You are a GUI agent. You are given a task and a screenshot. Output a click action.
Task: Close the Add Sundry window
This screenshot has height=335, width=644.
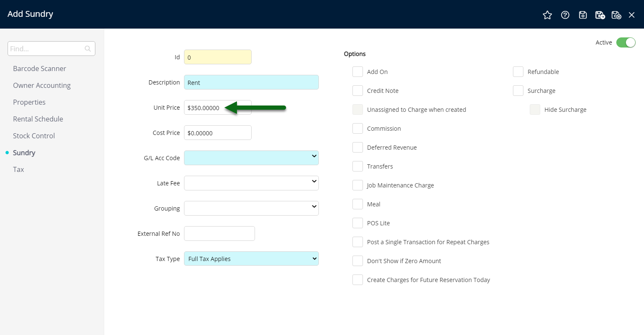coord(631,15)
